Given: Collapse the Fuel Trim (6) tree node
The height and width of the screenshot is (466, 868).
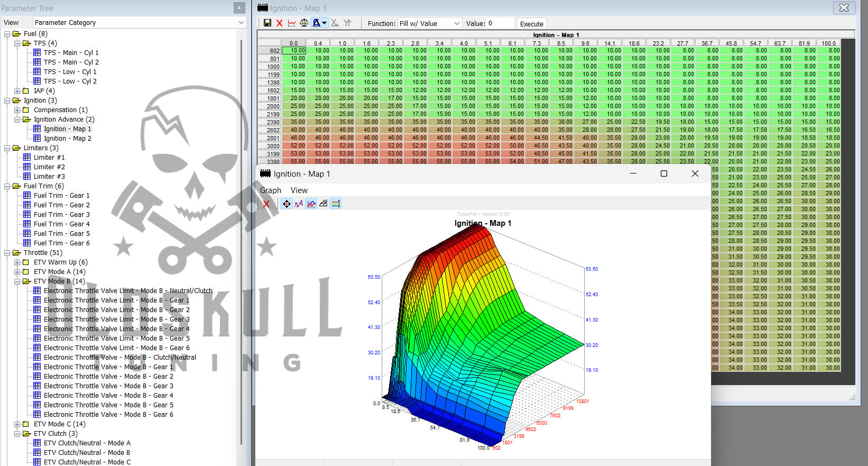Looking at the screenshot, I should click(x=7, y=186).
